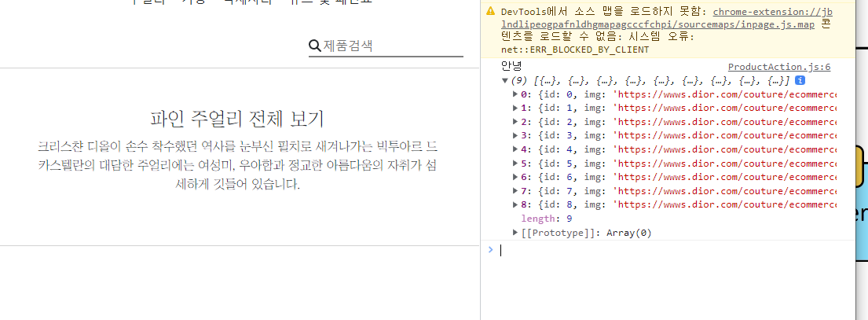Open the ProductAction.js:6 source link
Viewport: 868px width, 320px height.
[779, 67]
